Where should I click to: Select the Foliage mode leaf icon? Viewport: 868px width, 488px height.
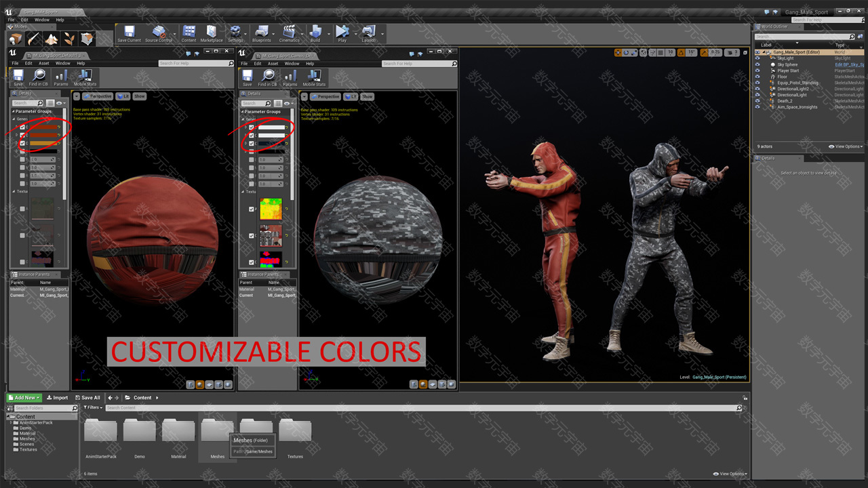click(x=69, y=39)
